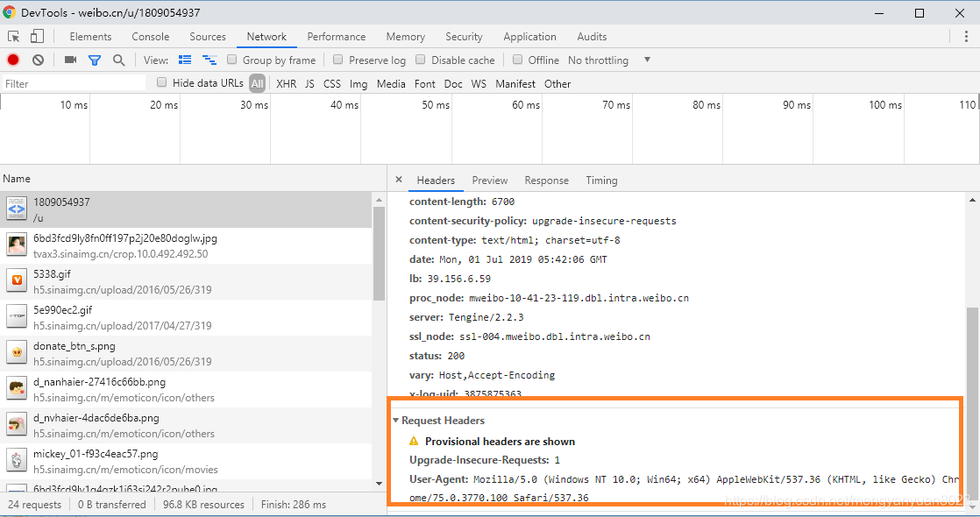
Task: Filter requests by Other
Action: [557, 83]
